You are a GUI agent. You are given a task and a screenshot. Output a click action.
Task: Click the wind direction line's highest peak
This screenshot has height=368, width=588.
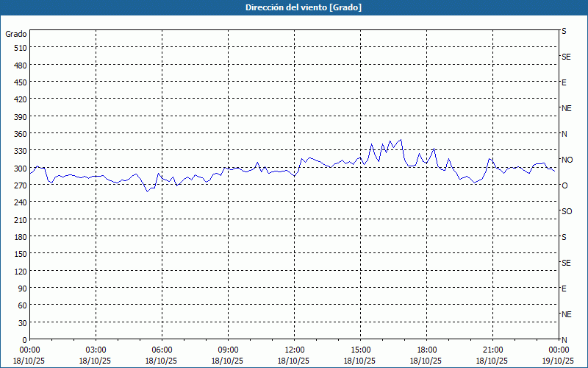(401, 139)
